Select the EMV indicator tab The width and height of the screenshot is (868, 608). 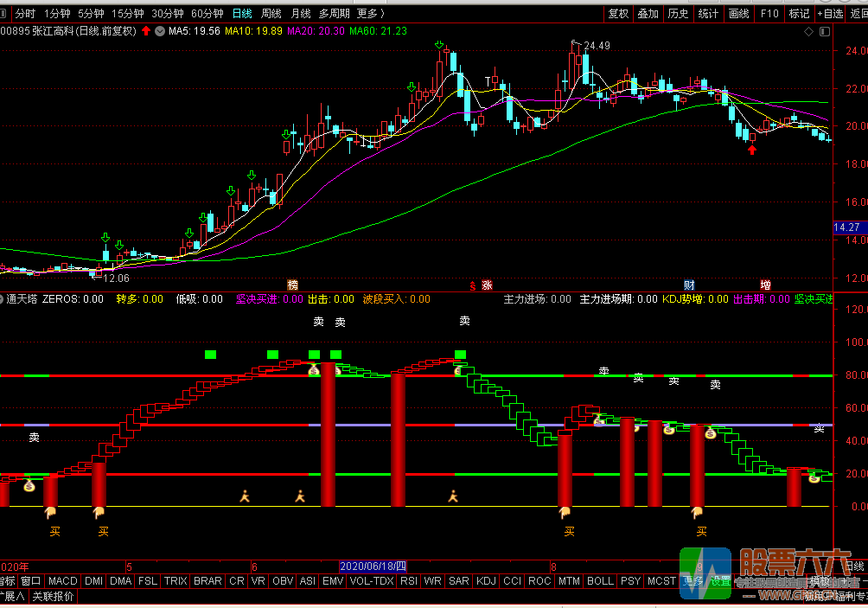click(x=333, y=581)
